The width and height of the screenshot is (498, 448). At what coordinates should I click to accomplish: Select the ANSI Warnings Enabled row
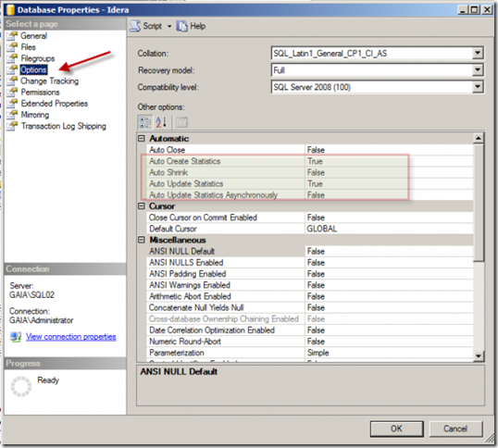click(x=310, y=285)
